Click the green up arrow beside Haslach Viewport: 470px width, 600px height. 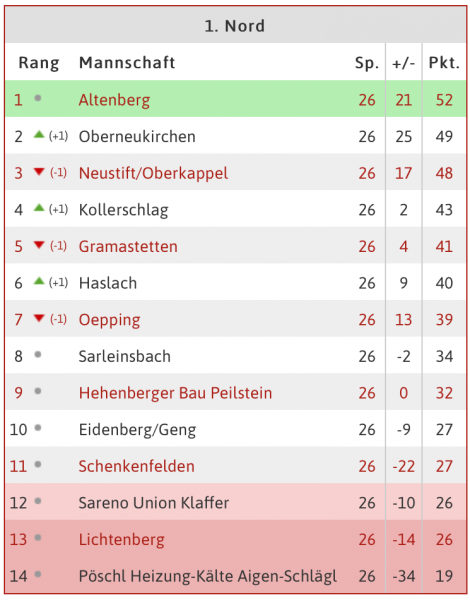click(39, 281)
